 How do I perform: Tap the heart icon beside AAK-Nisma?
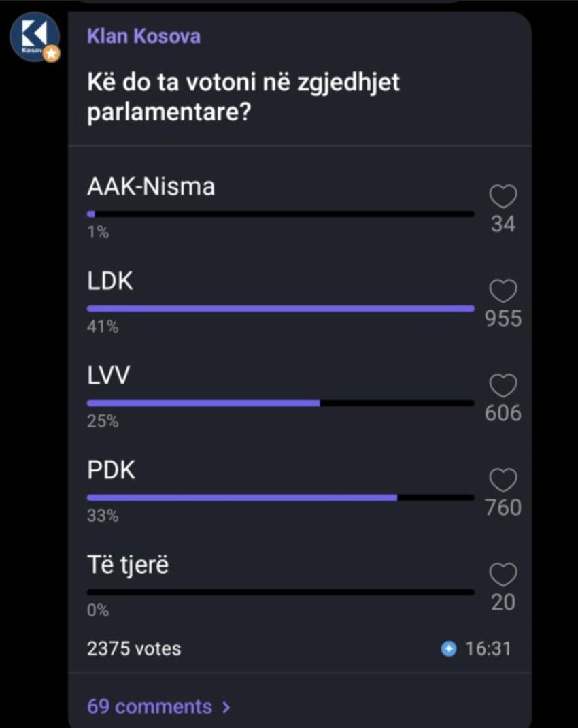click(x=503, y=197)
